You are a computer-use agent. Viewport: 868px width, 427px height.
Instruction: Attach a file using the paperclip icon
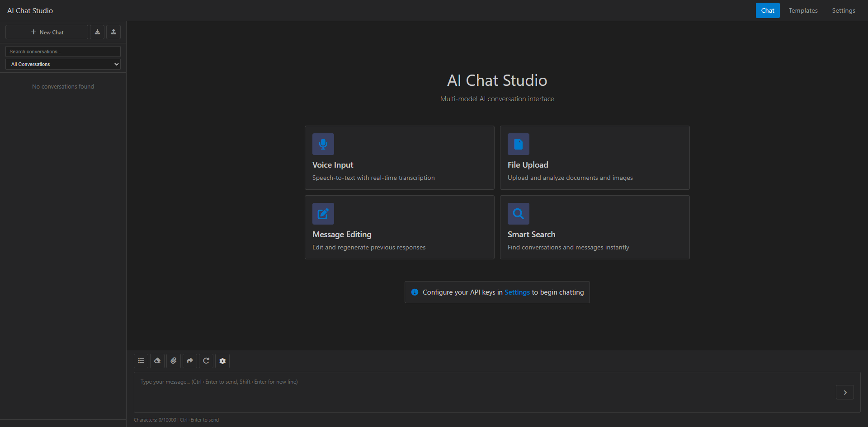pyautogui.click(x=173, y=361)
